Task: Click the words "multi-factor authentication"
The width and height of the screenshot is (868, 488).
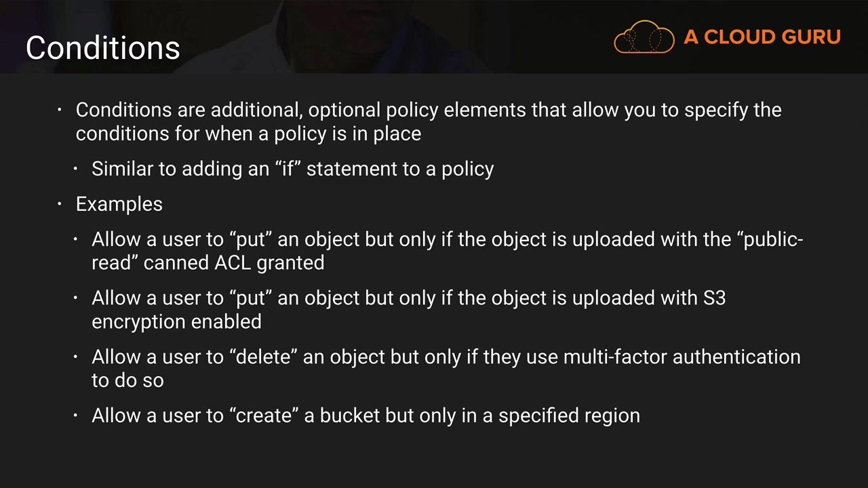Action: (x=682, y=357)
